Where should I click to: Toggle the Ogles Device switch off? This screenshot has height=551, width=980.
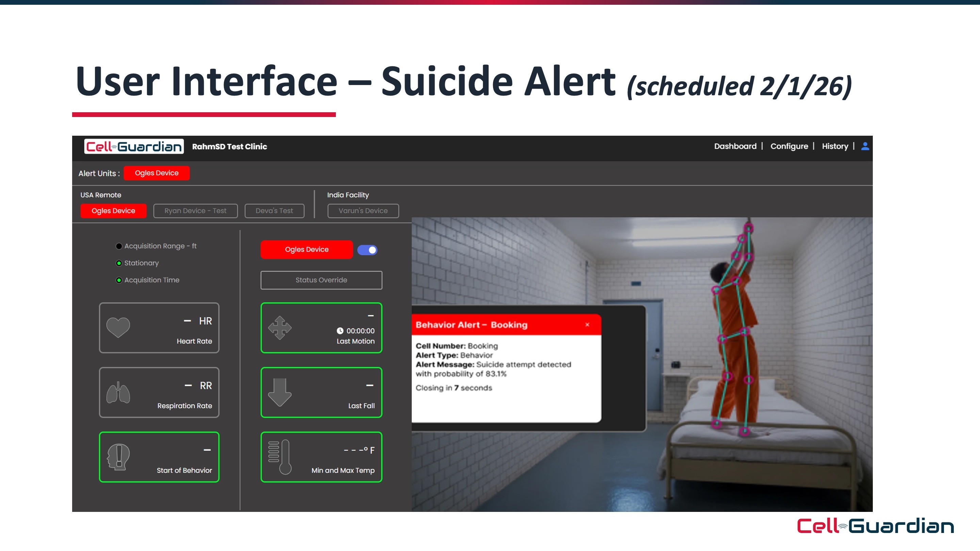pos(367,250)
